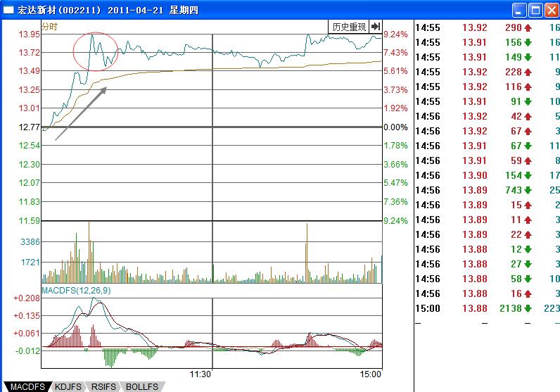This screenshot has height=392, width=560.
Task: Click the 历史重现 history replay button
Action: tap(349, 27)
